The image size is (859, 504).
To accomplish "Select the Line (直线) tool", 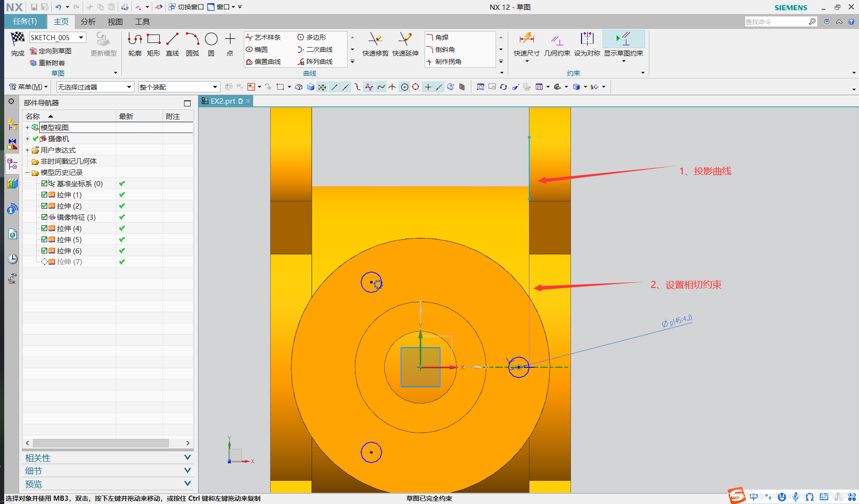I will click(x=172, y=39).
